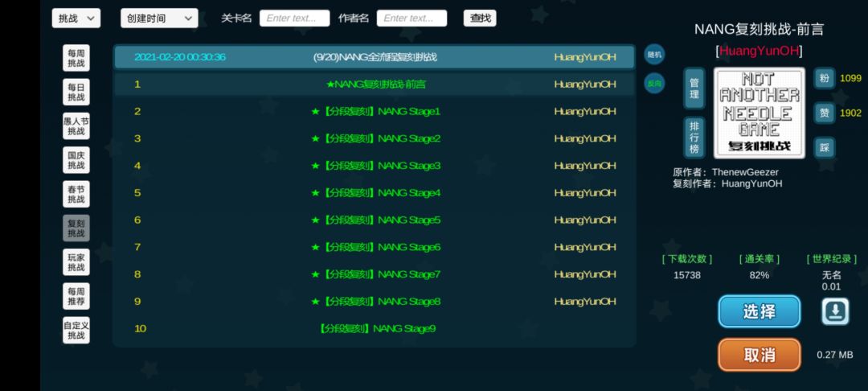Open the 排行榜 leaderboard button

click(694, 138)
